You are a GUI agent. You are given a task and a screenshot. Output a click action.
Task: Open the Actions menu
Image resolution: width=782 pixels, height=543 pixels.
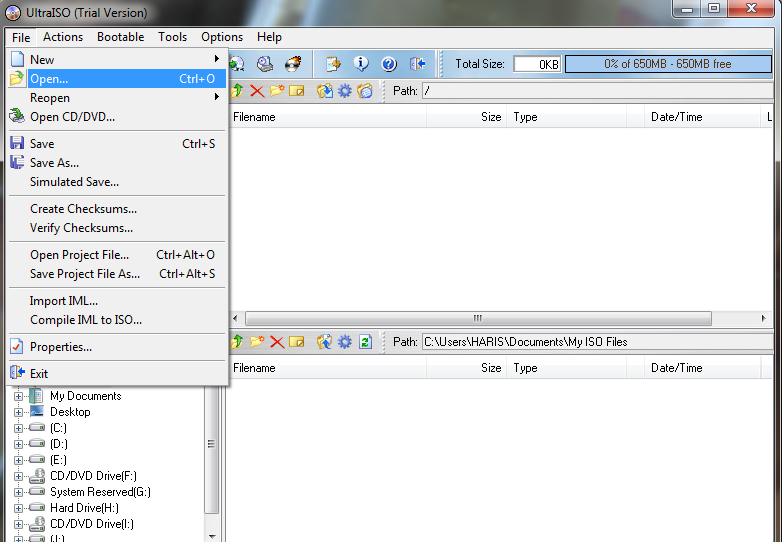[63, 37]
